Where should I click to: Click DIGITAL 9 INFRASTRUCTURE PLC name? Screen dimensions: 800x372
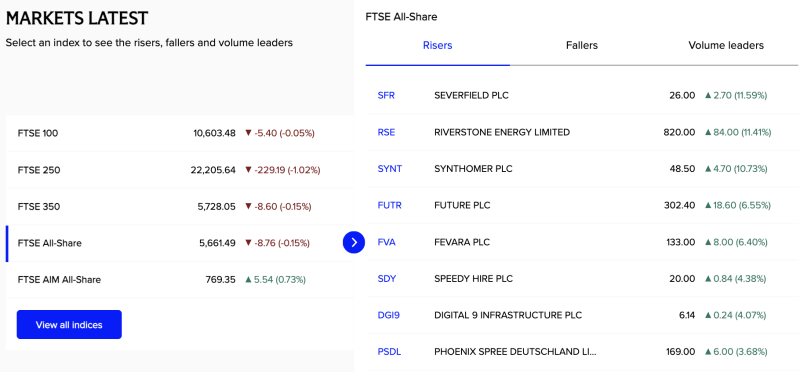click(508, 315)
